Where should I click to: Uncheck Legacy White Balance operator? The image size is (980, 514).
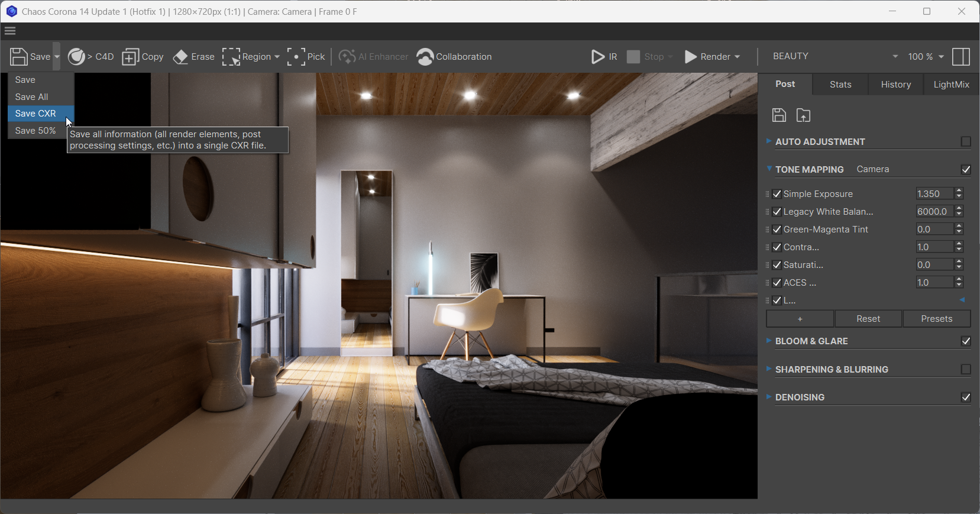[x=777, y=212]
